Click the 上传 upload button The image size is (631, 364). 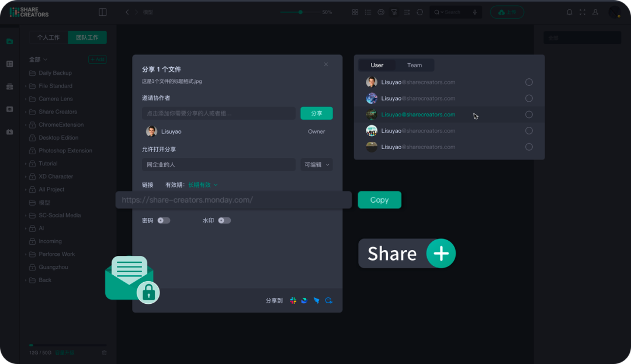coord(507,12)
